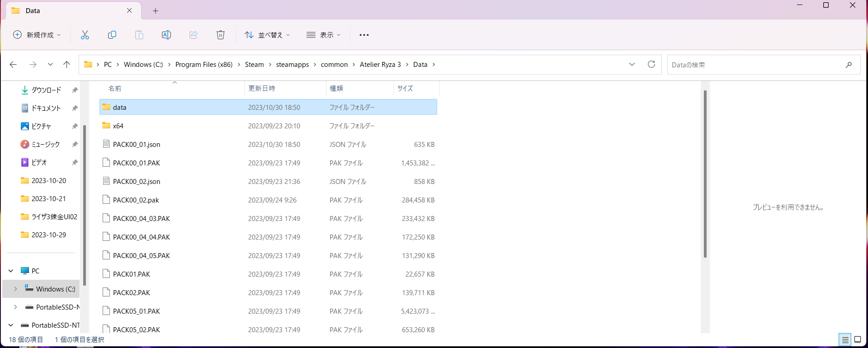Viewport: 868px width, 348px height.
Task: Click Steam in the address breadcrumb
Action: [255, 65]
